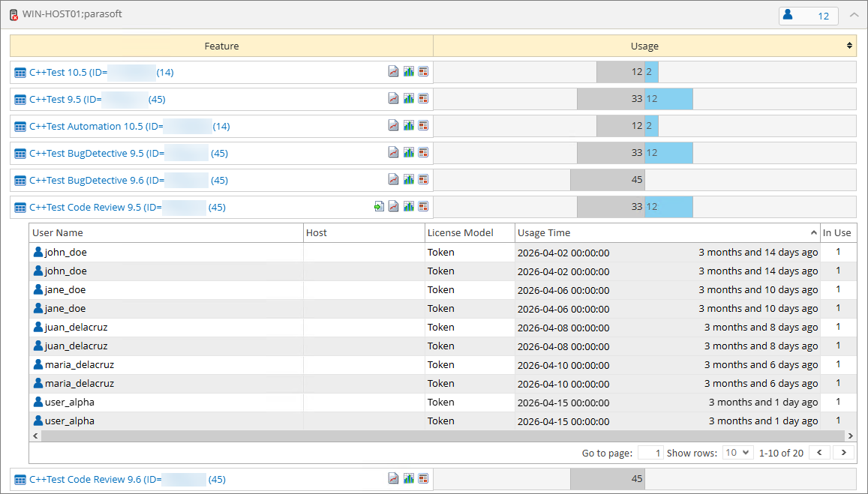Viewport: 868px width, 494px height.
Task: Open line chart report for C++Test 10.5
Action: click(x=394, y=71)
